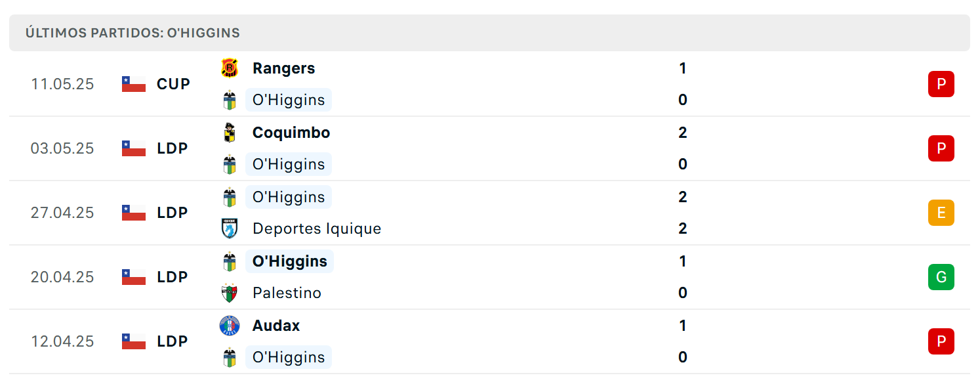Click the Palestino club badge
Screen dimensions: 980x388
(x=229, y=293)
